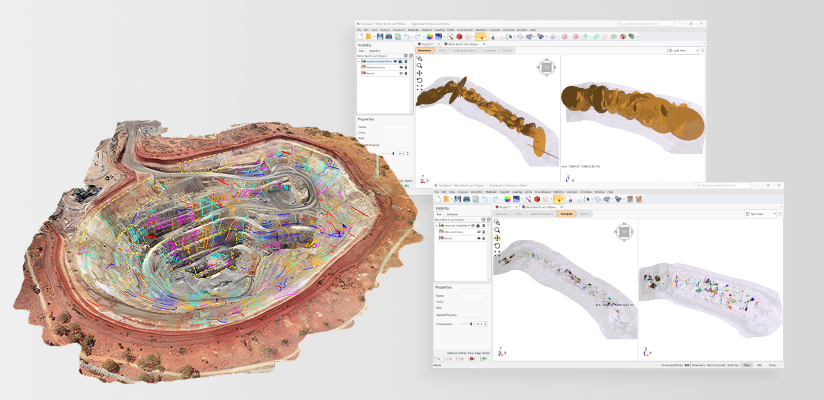The width and height of the screenshot is (824, 400).
Task: Click the save icon in upper window toolbar
Action: (x=379, y=37)
